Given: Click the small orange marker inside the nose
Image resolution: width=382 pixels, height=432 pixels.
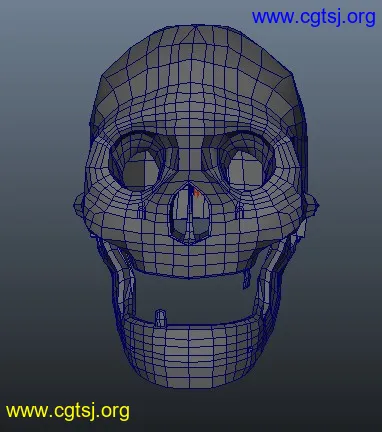Looking at the screenshot, I should (x=196, y=193).
